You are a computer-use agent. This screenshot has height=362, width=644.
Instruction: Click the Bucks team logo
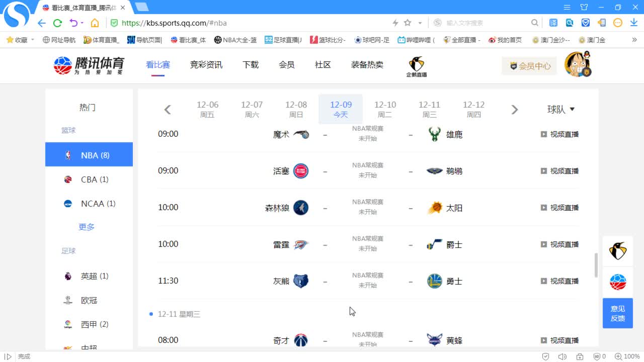[434, 134]
